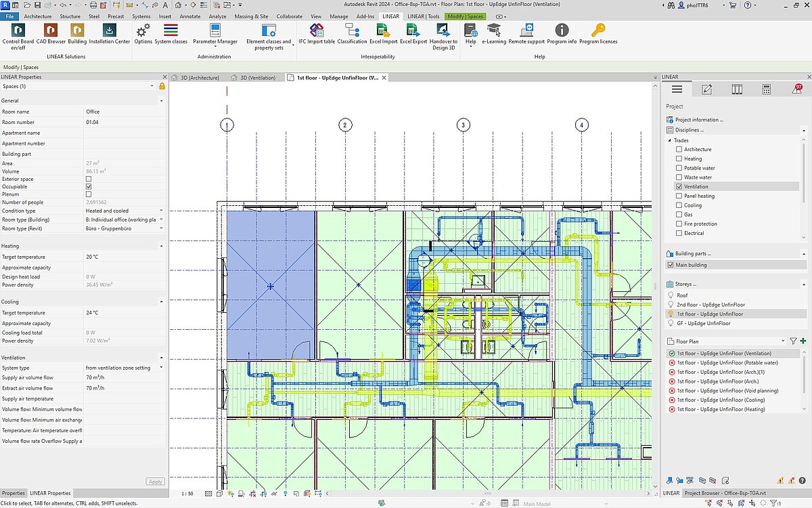
Task: Open Room type (Revit) dropdown
Action: point(161,229)
